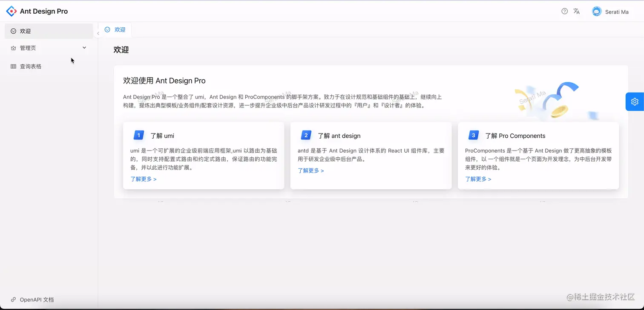Viewport: 644px width, 310px height.
Task: Click 了解更多 under 了解 umi
Action: click(x=144, y=179)
